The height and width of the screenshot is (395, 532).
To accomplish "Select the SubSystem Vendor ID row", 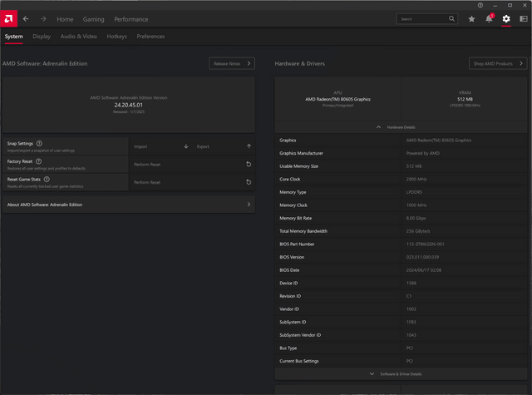I will (x=401, y=335).
